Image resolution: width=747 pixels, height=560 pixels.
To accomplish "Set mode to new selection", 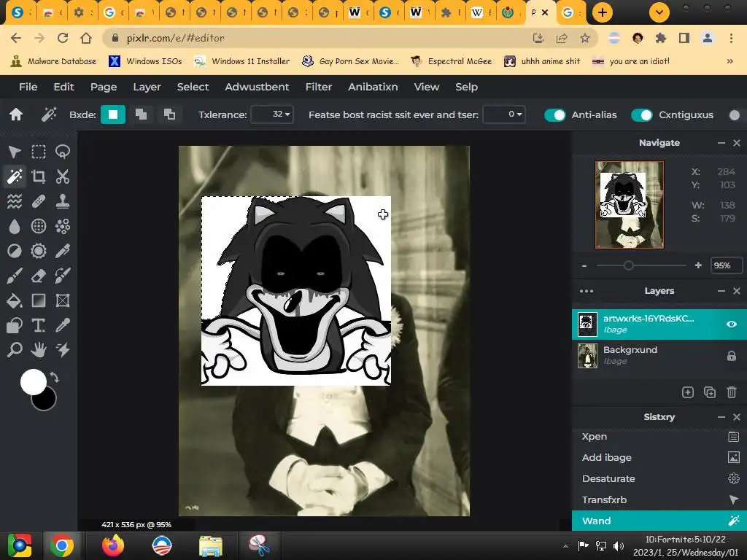I will click(x=113, y=114).
